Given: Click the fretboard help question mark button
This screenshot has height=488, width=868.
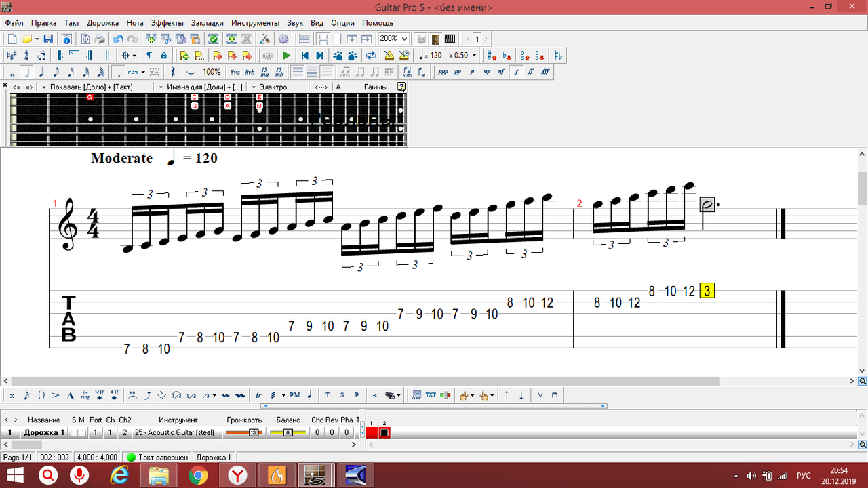Looking at the screenshot, I should 401,87.
